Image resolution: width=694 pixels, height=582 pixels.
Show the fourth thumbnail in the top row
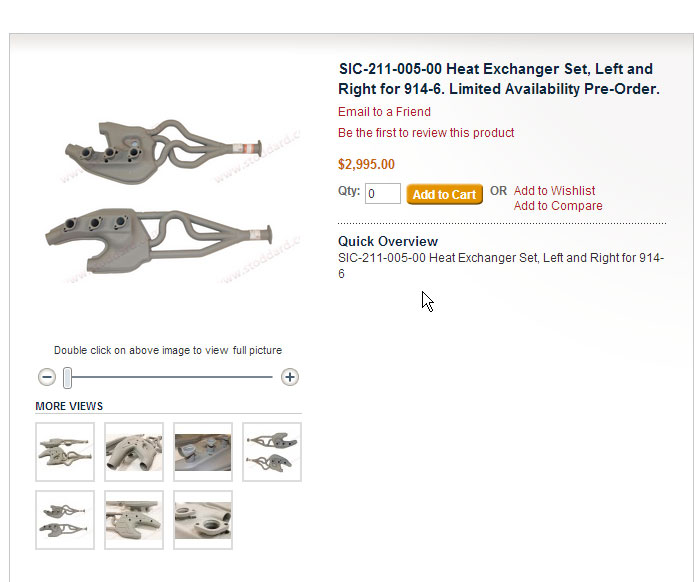272,452
